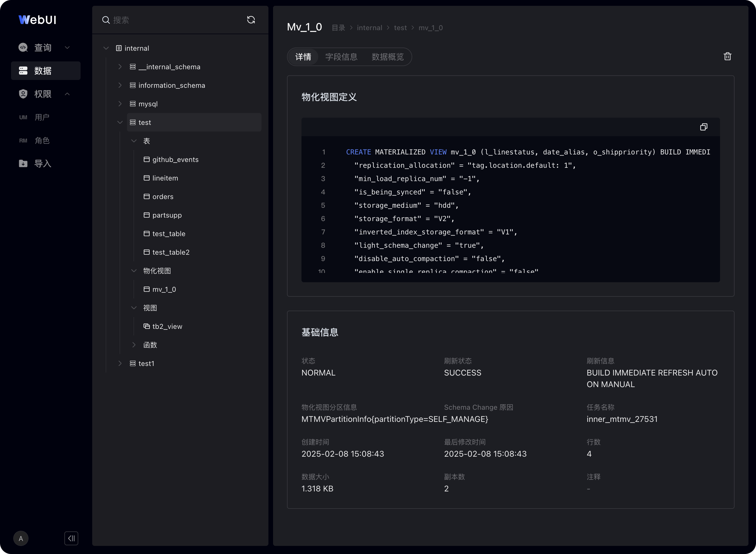
Task: Click the inner_mtmv_27531 task name
Action: (622, 419)
